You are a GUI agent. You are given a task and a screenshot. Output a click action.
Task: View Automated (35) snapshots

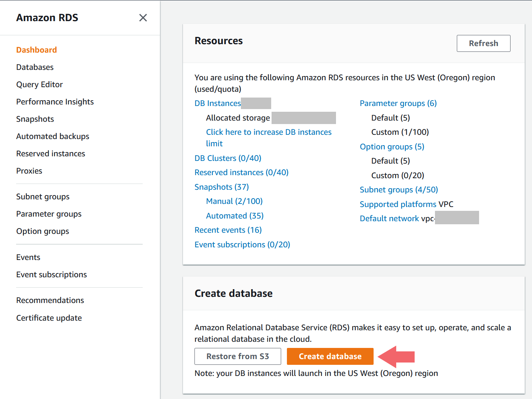click(x=235, y=216)
